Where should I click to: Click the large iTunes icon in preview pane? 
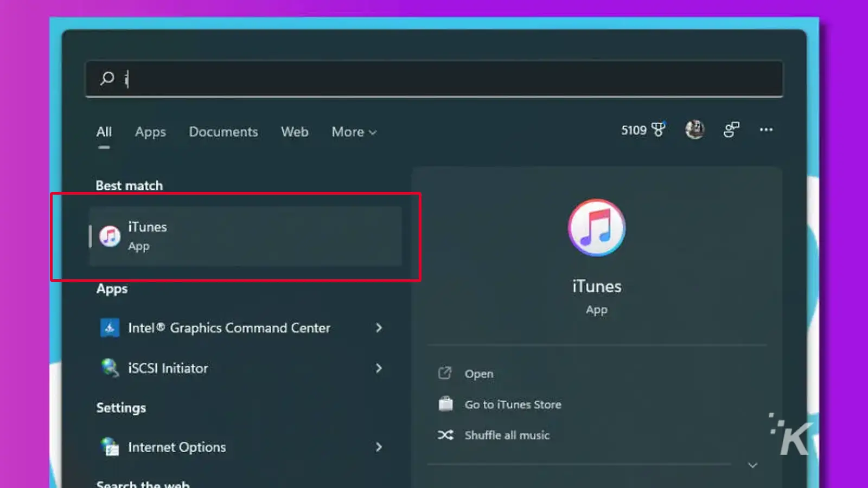pyautogui.click(x=597, y=227)
